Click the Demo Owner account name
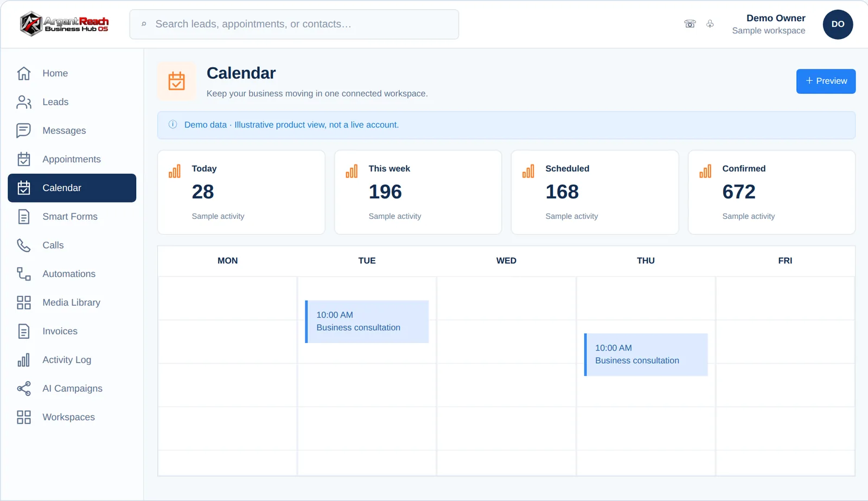Viewport: 868px width, 501px height. [776, 18]
